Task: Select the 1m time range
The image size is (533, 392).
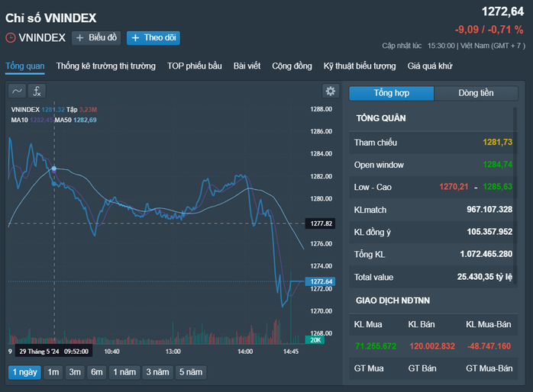Action: (x=53, y=372)
